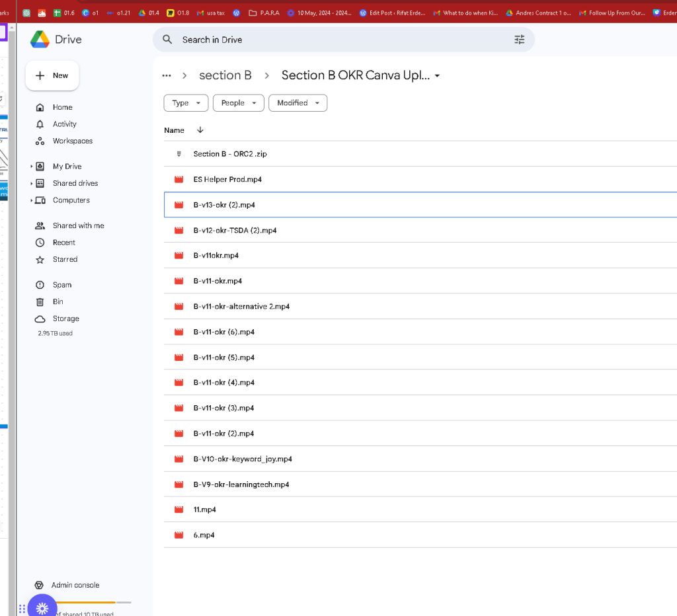Open the Admin console
The image size is (677, 616).
click(75, 585)
